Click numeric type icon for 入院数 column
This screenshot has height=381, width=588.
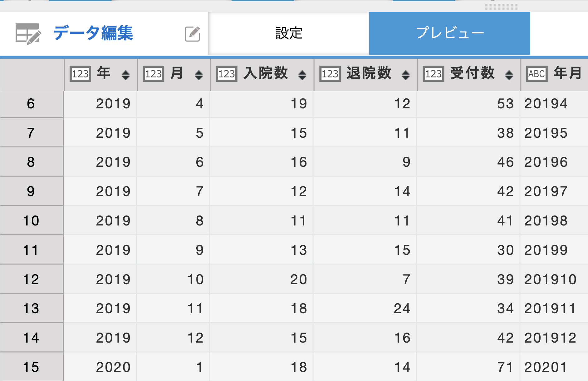pos(227,74)
